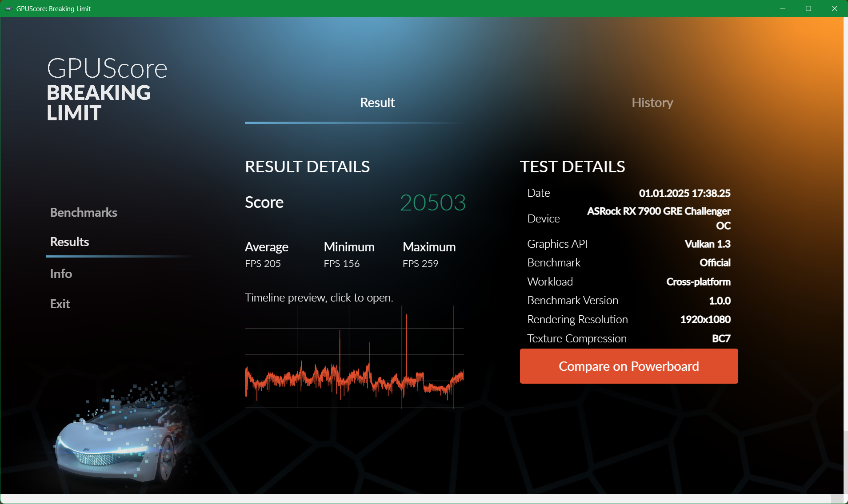
Task: Open the timeline preview graph
Action: (x=354, y=357)
